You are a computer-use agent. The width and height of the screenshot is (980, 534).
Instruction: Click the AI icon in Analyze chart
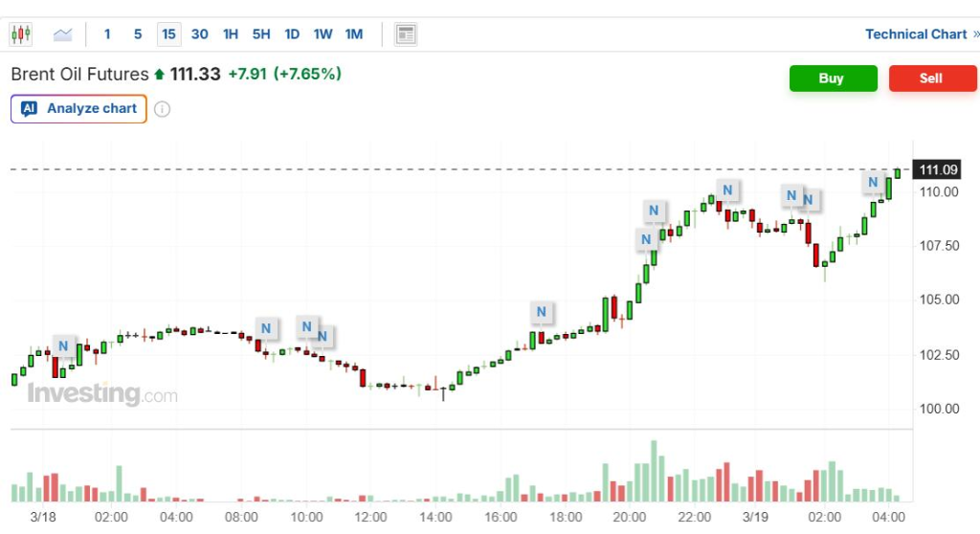point(29,108)
